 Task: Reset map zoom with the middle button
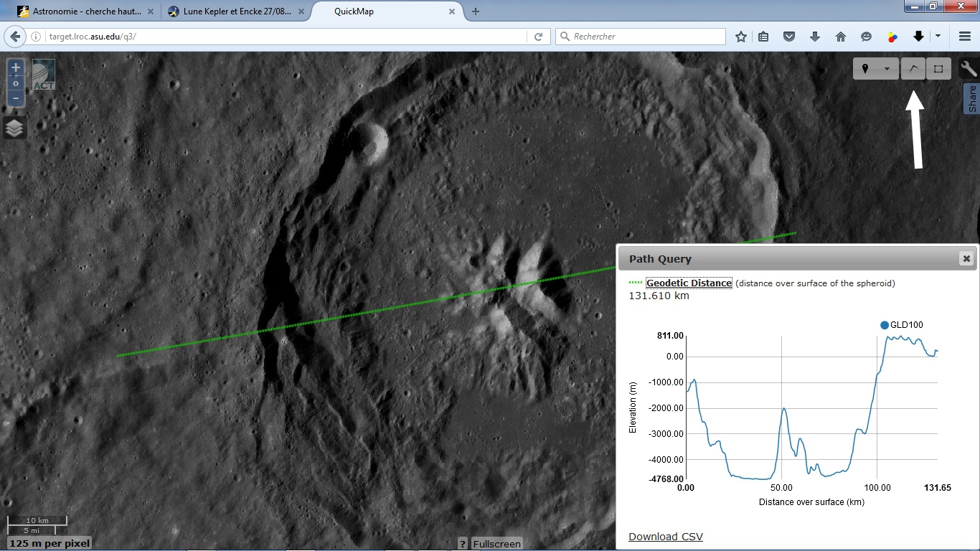[16, 84]
